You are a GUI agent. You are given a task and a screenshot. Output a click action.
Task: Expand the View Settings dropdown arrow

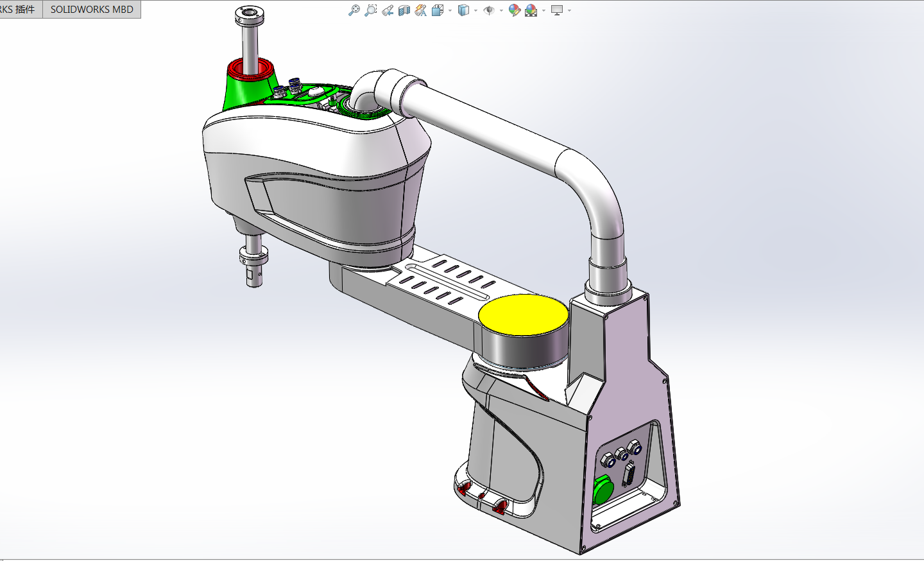(x=569, y=10)
